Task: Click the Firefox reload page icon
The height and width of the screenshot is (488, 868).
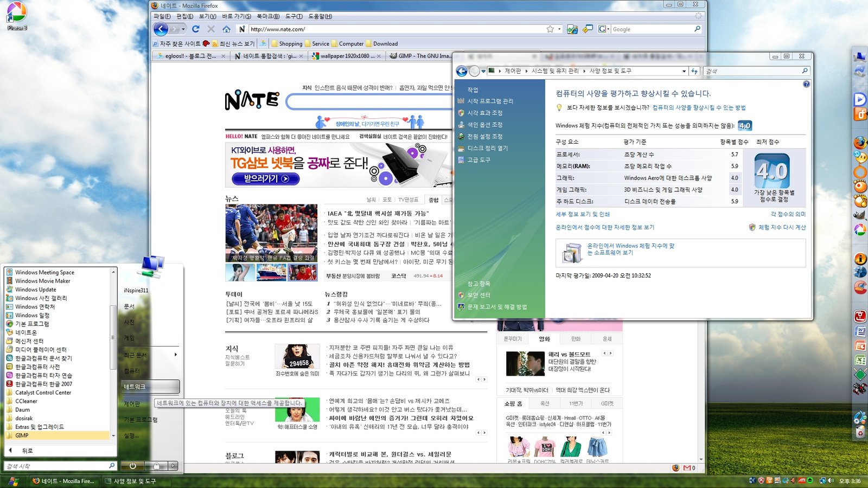Action: pos(196,29)
